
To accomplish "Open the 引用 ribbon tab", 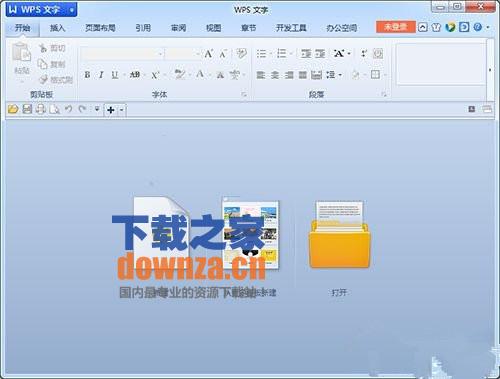I will click(x=143, y=28).
